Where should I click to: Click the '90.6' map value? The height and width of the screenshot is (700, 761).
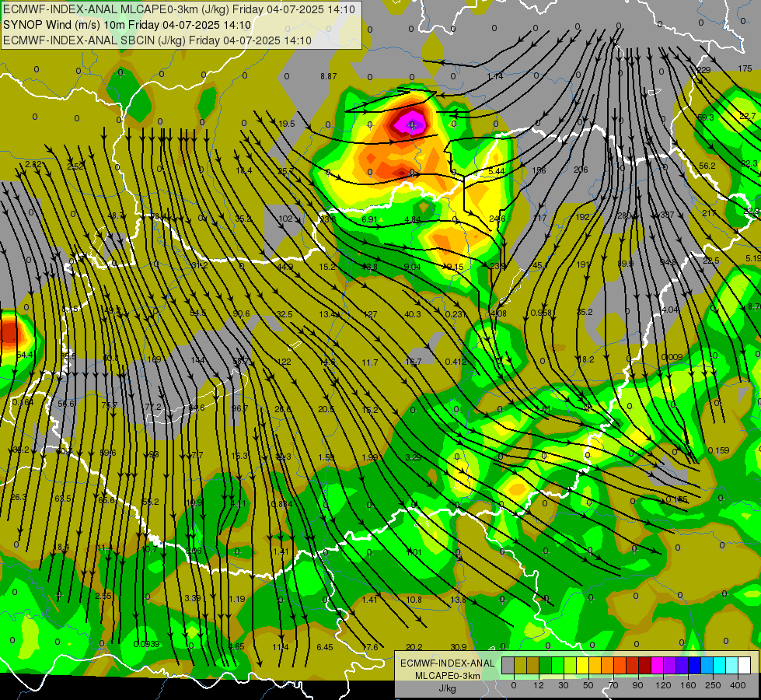(241, 313)
